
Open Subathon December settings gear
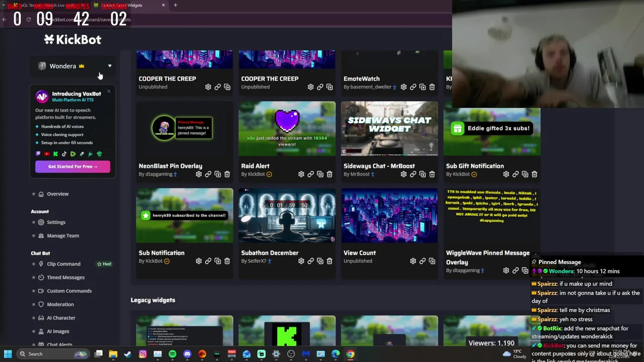tap(301, 261)
